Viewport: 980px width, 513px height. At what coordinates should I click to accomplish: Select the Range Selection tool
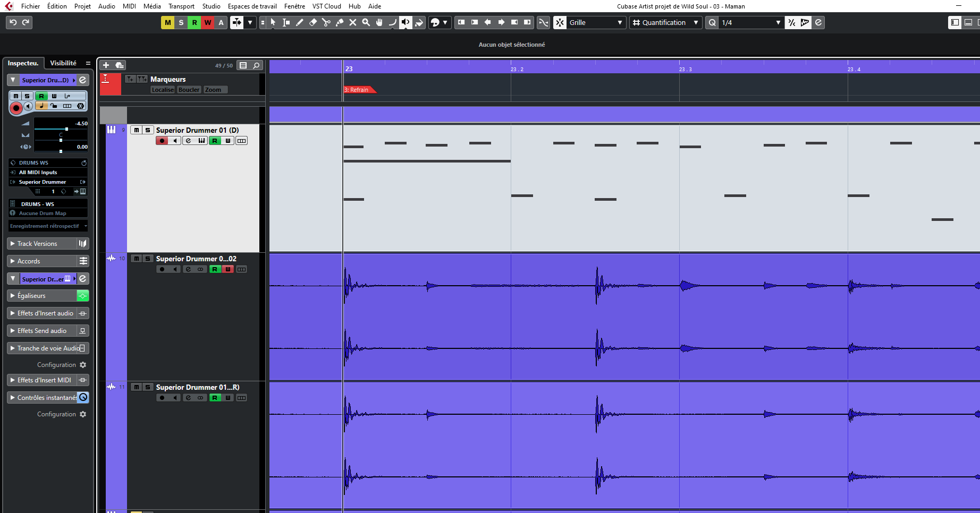click(x=286, y=22)
